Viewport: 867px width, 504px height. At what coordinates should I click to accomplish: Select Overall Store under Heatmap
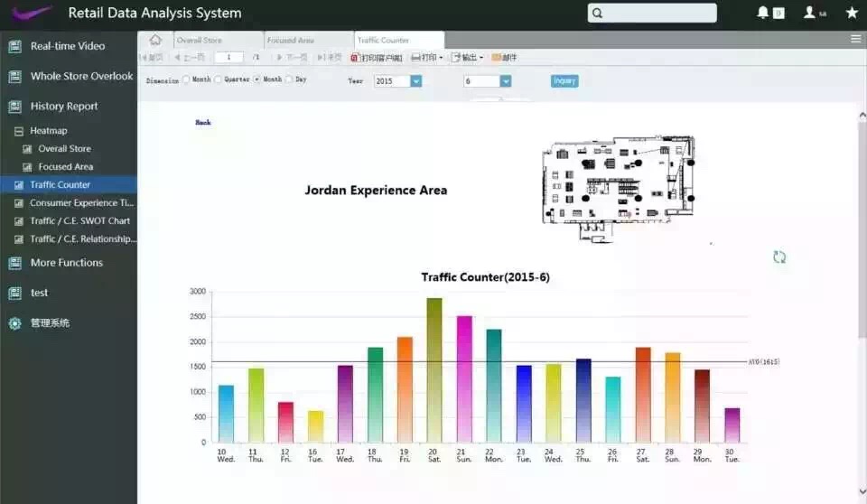(65, 149)
